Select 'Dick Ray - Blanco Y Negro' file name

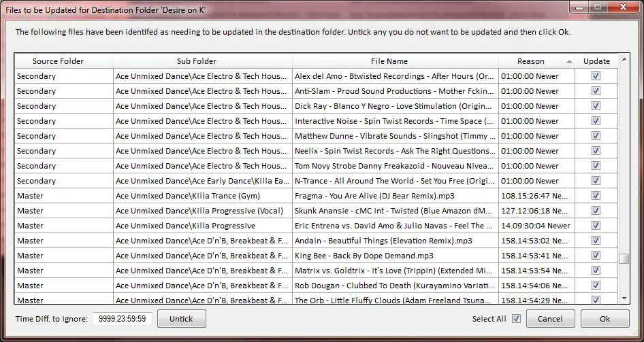click(x=395, y=106)
